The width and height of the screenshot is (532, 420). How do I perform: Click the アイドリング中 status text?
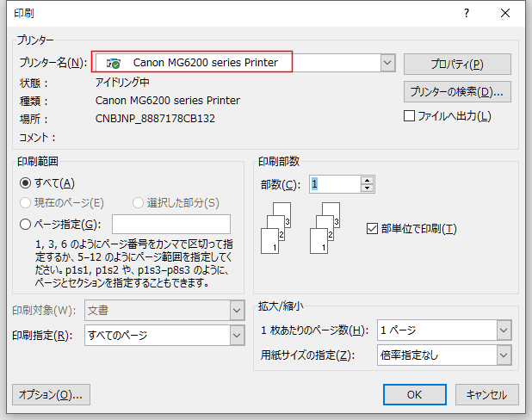(x=122, y=83)
